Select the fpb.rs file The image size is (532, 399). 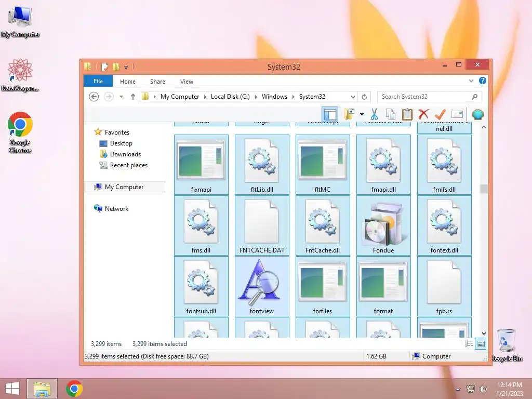coord(444,286)
